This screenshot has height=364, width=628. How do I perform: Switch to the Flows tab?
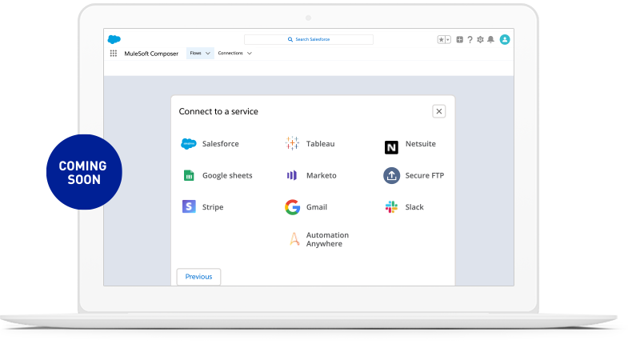pyautogui.click(x=195, y=54)
